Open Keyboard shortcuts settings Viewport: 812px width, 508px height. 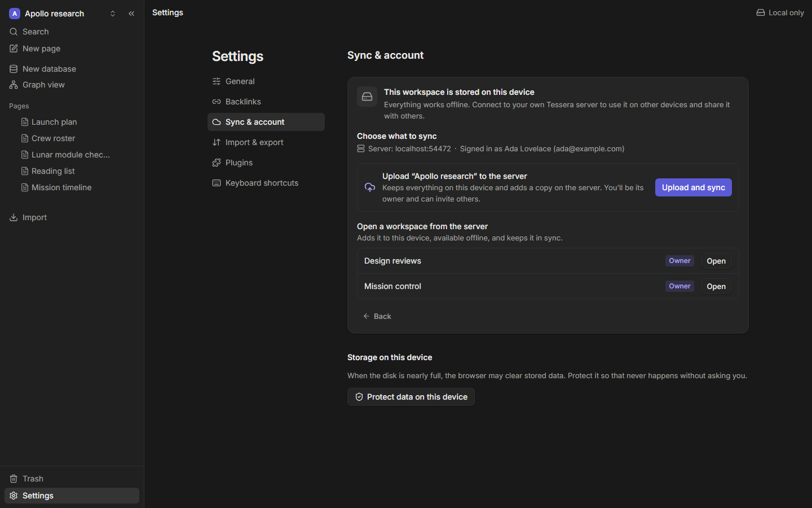[266, 183]
